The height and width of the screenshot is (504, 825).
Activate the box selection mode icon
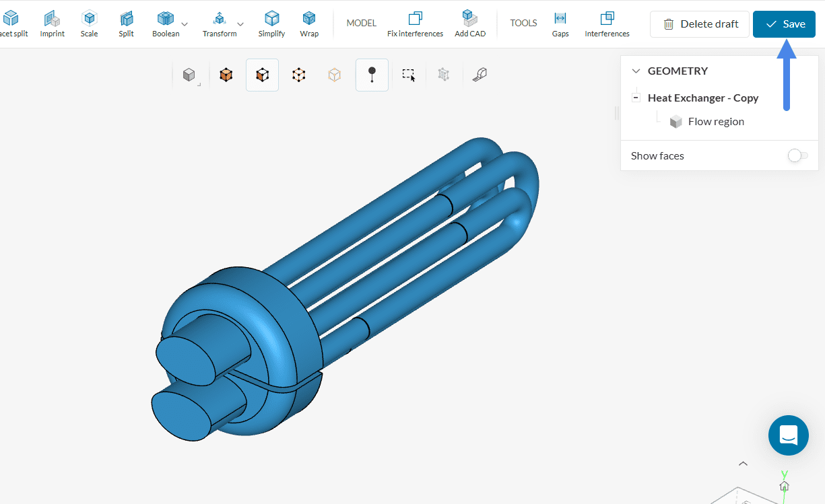409,75
